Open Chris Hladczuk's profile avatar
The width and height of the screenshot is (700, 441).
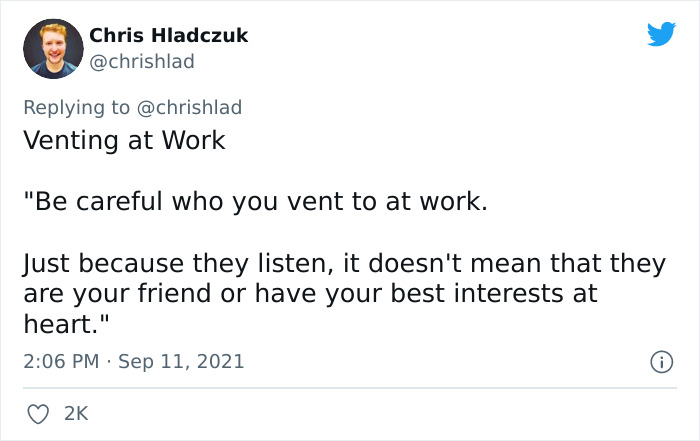(x=52, y=48)
